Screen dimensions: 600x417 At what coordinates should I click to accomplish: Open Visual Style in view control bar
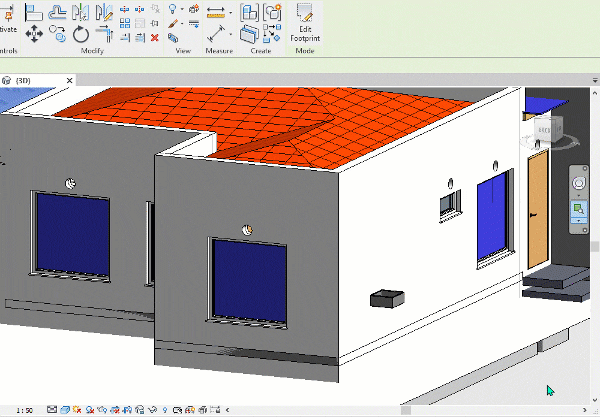[x=64, y=410]
